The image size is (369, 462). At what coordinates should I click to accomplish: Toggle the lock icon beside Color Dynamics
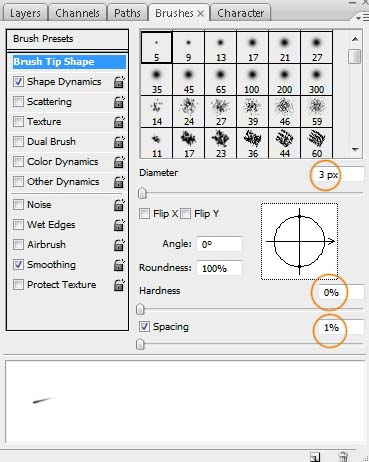[119, 162]
